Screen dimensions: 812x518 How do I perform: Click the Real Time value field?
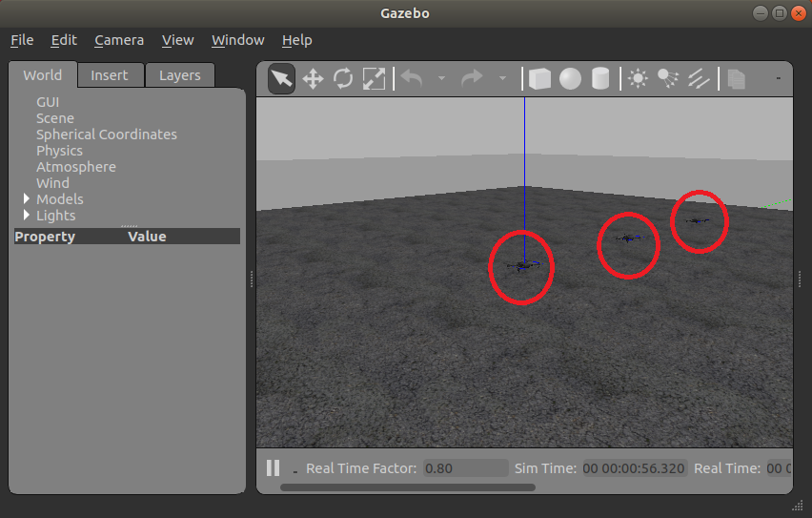(x=779, y=468)
